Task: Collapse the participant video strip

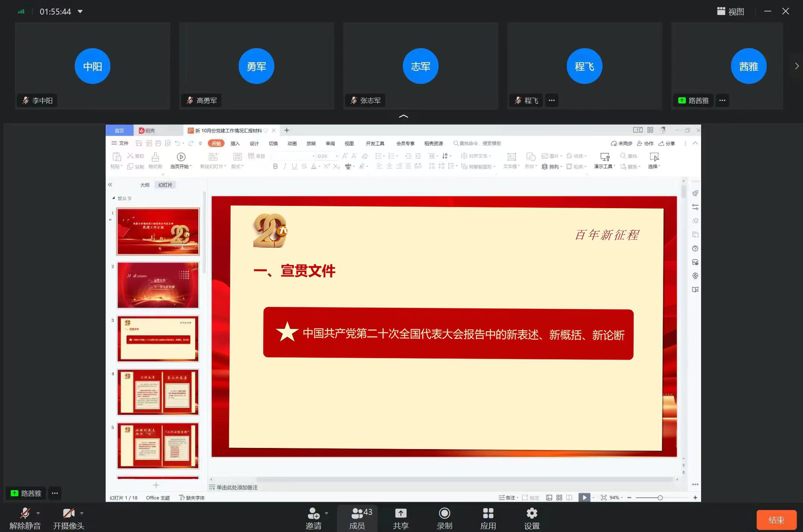Action: pyautogui.click(x=404, y=116)
